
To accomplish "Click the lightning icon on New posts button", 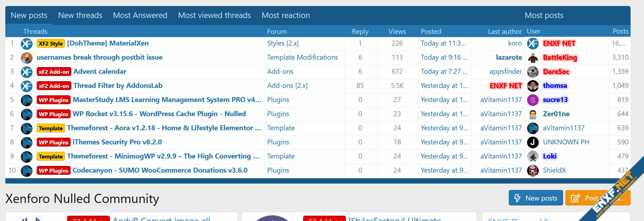I will click(517, 198).
